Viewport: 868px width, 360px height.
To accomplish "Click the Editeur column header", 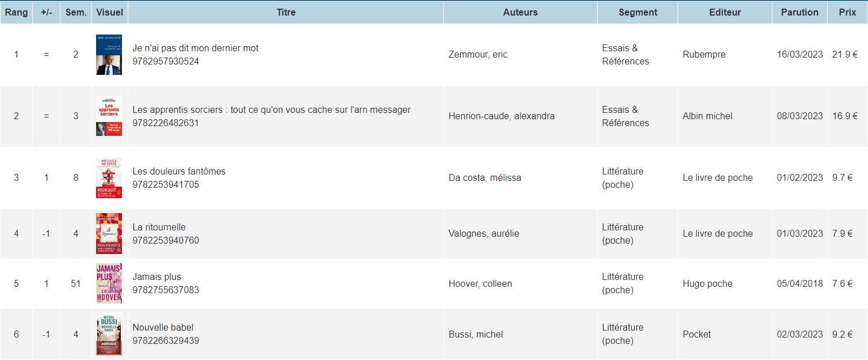I will click(725, 12).
